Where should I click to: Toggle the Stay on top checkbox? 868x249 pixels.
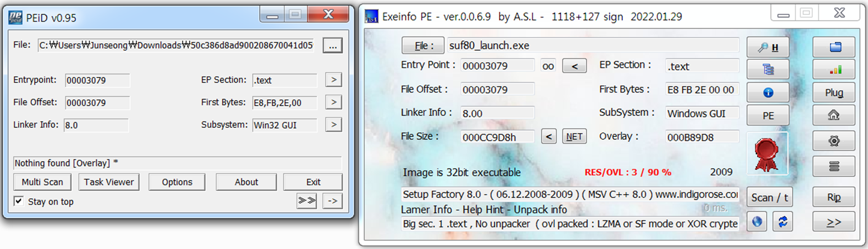[19, 201]
